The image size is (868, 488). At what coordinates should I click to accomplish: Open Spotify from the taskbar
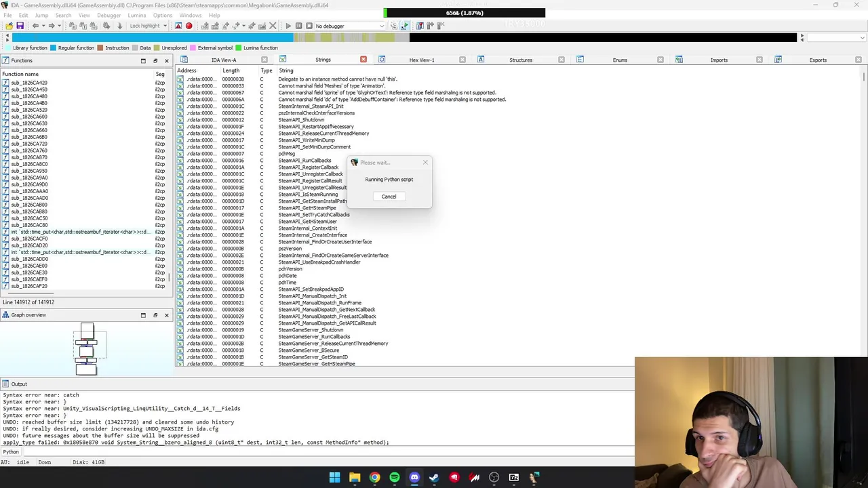[394, 477]
